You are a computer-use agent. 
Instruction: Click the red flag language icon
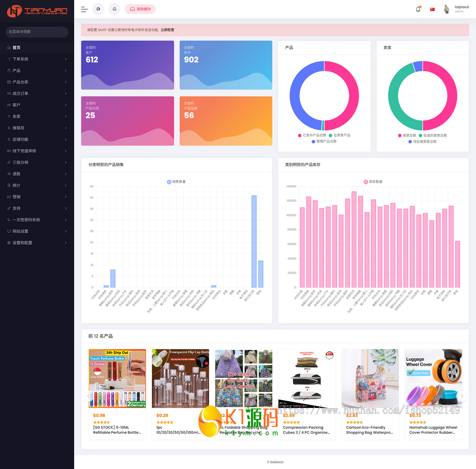(432, 9)
